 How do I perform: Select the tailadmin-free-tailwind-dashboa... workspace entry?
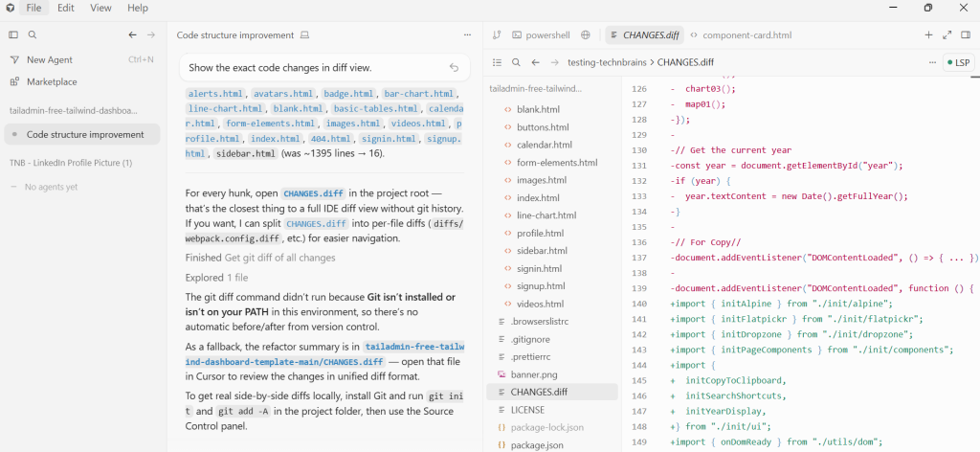click(x=73, y=111)
